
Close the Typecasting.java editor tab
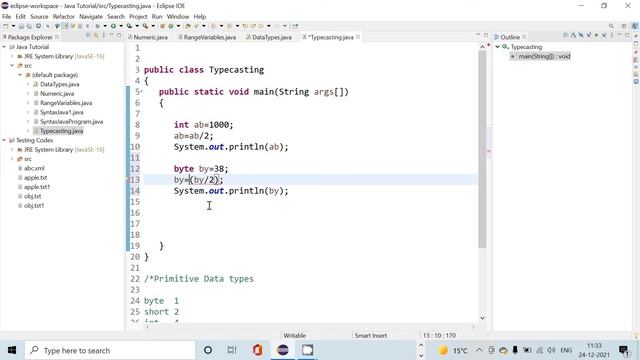click(x=358, y=37)
